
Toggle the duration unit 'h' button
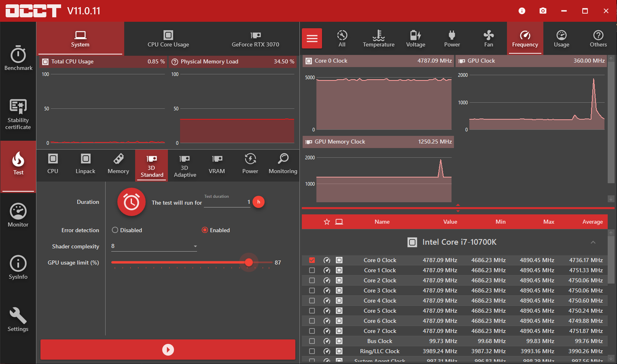tap(259, 202)
